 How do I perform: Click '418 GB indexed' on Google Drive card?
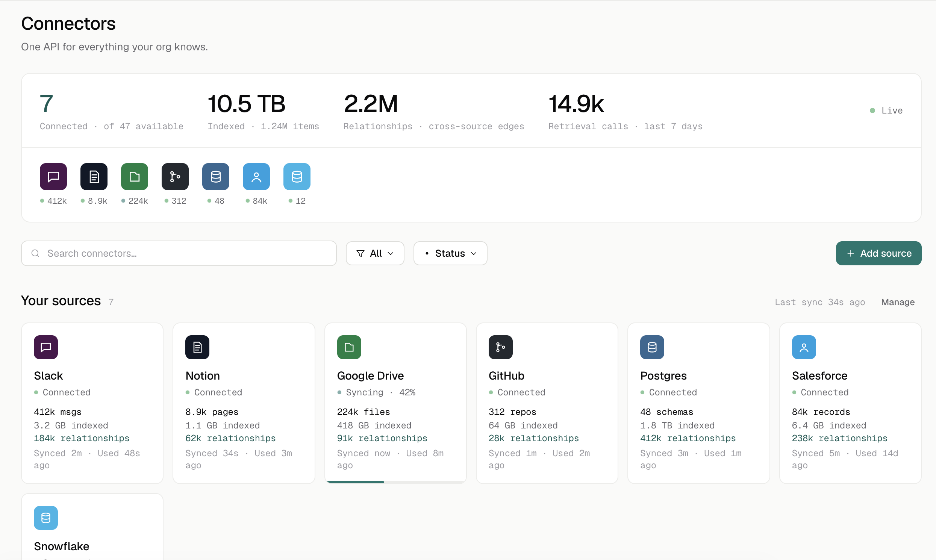click(374, 425)
